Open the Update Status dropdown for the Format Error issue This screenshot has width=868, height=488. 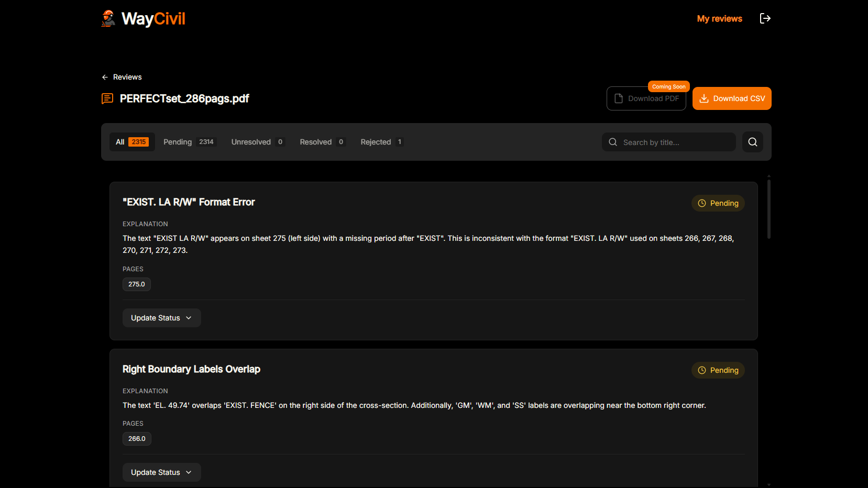tap(161, 317)
